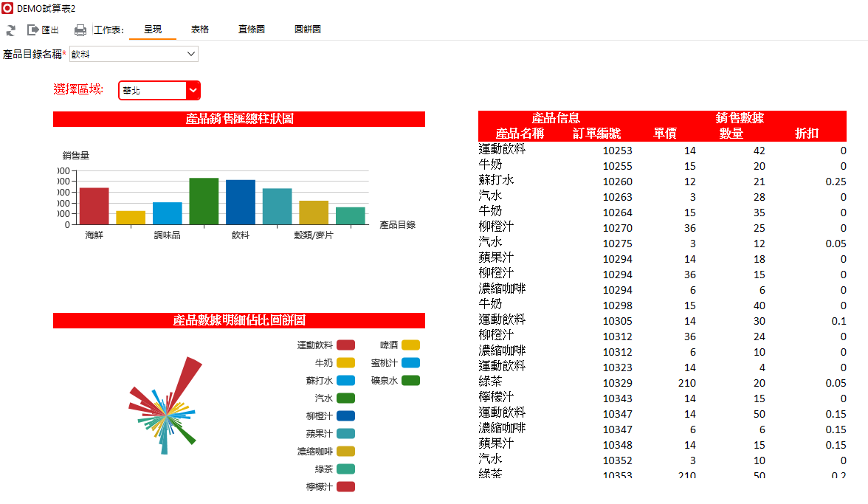Click the printer icon
Image resolution: width=868 pixels, height=504 pixels.
80,30
